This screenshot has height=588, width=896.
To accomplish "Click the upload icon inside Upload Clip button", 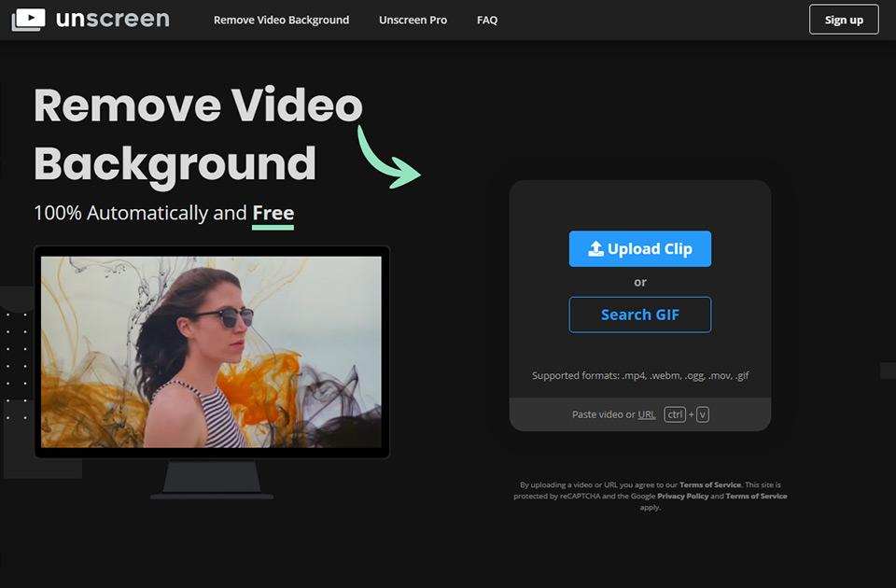I will click(596, 248).
